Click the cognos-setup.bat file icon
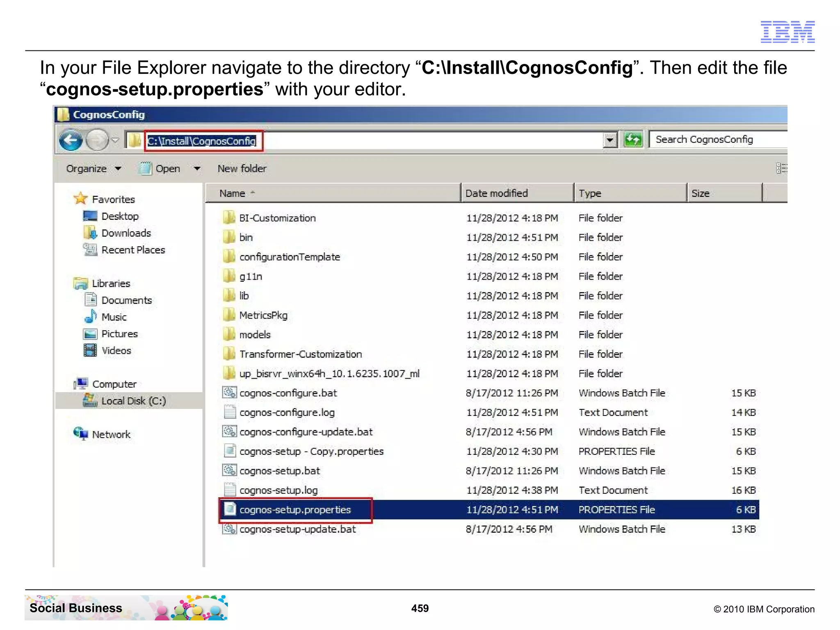Image resolution: width=840 pixels, height=630 pixels. click(x=230, y=470)
